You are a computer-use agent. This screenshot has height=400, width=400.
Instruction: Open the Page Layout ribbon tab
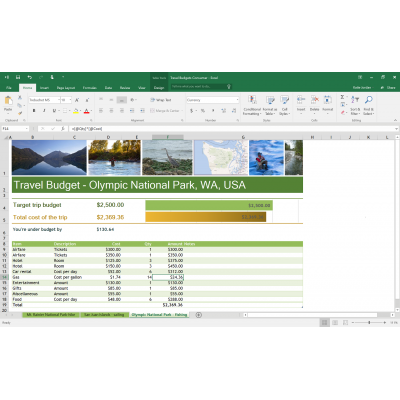66,88
